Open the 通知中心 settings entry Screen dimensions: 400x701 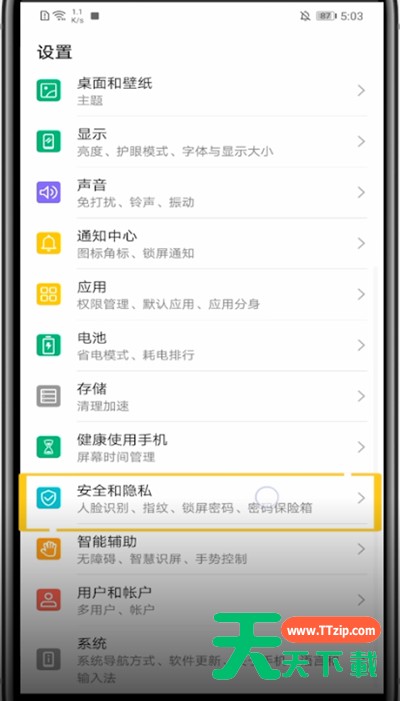(x=200, y=244)
